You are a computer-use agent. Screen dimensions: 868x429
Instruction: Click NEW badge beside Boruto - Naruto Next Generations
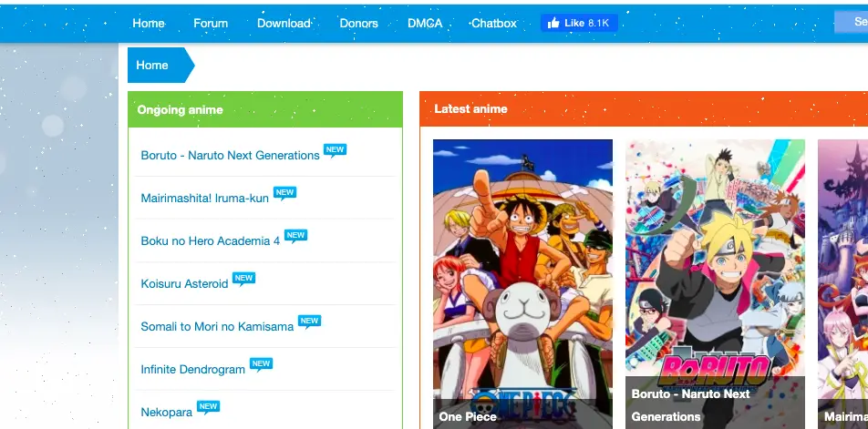pyautogui.click(x=335, y=150)
